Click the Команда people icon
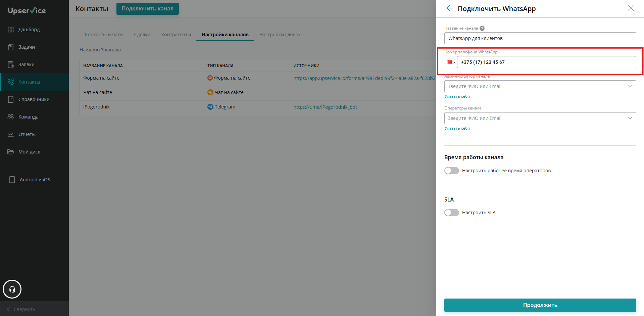Image resolution: width=644 pixels, height=316 pixels. tap(11, 117)
